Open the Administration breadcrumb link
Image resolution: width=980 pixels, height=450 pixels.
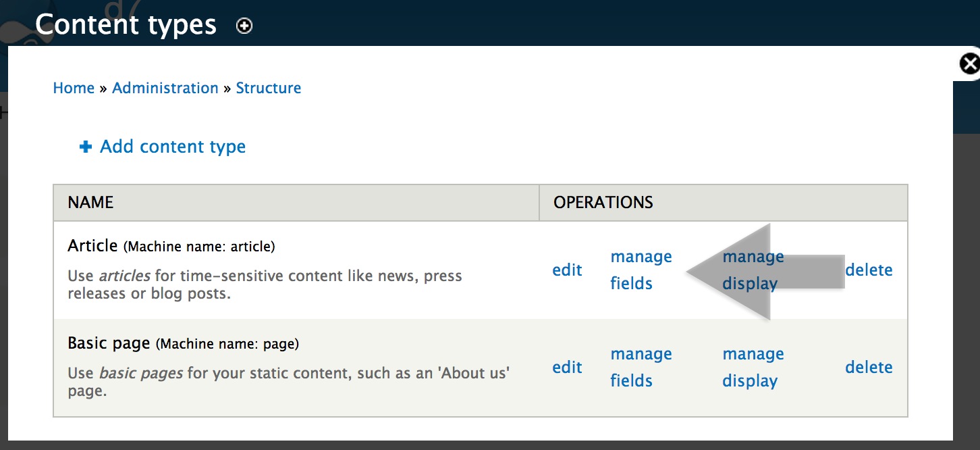[165, 88]
